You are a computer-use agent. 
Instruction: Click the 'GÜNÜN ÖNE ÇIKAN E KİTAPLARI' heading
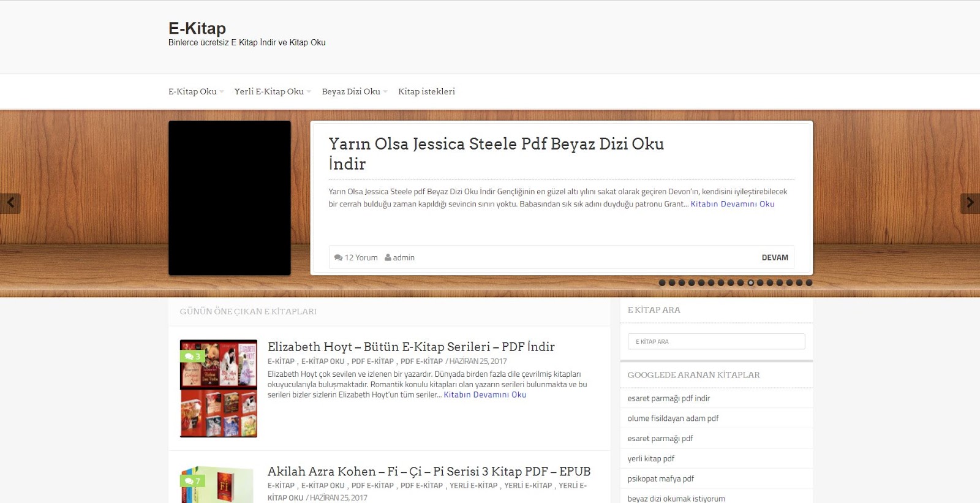[x=248, y=312]
